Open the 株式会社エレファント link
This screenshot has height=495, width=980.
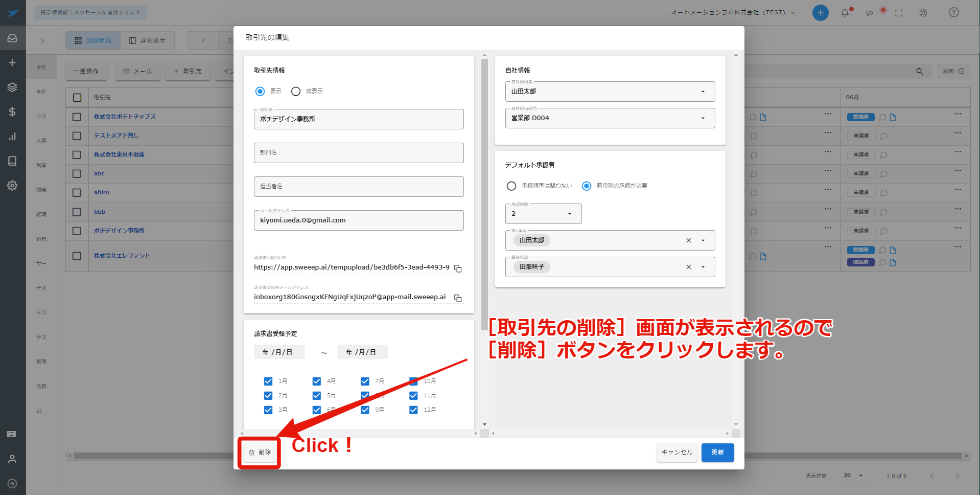(x=122, y=256)
